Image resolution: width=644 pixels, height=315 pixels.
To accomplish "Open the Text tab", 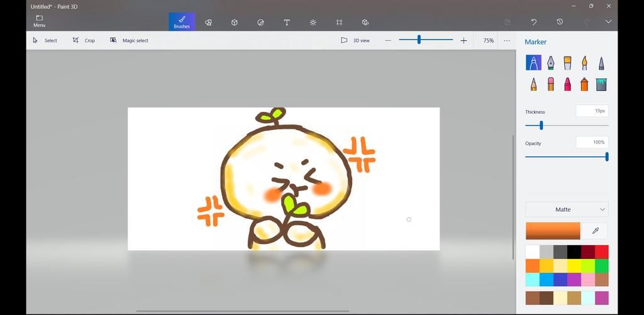I will point(287,22).
